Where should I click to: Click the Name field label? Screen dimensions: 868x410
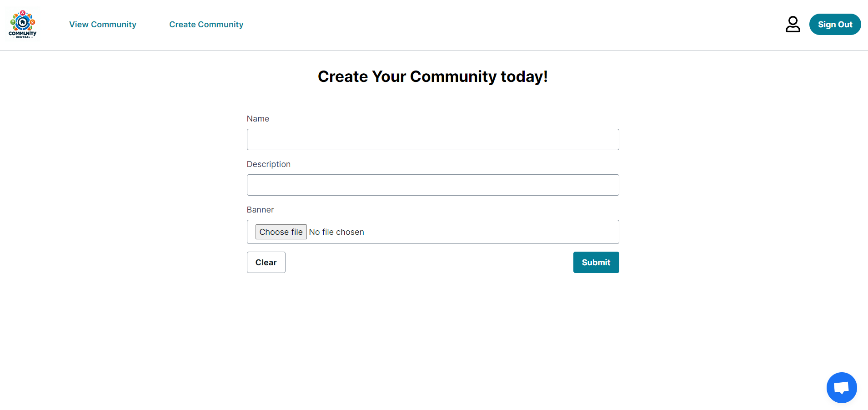pos(258,119)
